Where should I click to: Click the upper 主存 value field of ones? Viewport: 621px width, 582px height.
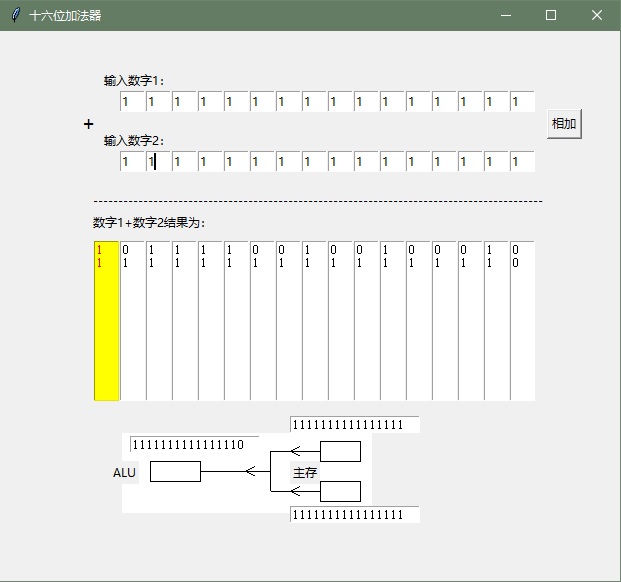pyautogui.click(x=355, y=424)
